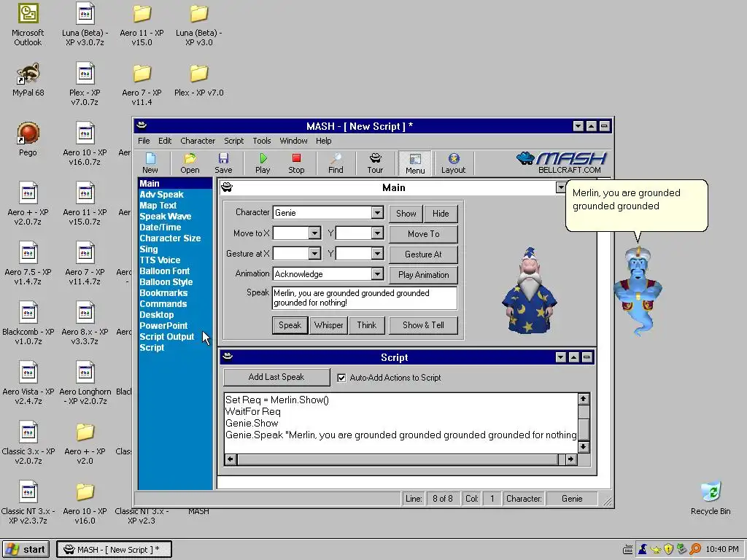747x560 pixels.
Task: Start the Tour from the toolbar
Action: point(375,163)
